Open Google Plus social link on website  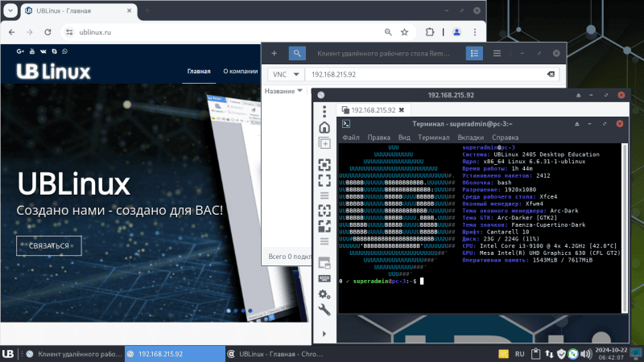20,51
